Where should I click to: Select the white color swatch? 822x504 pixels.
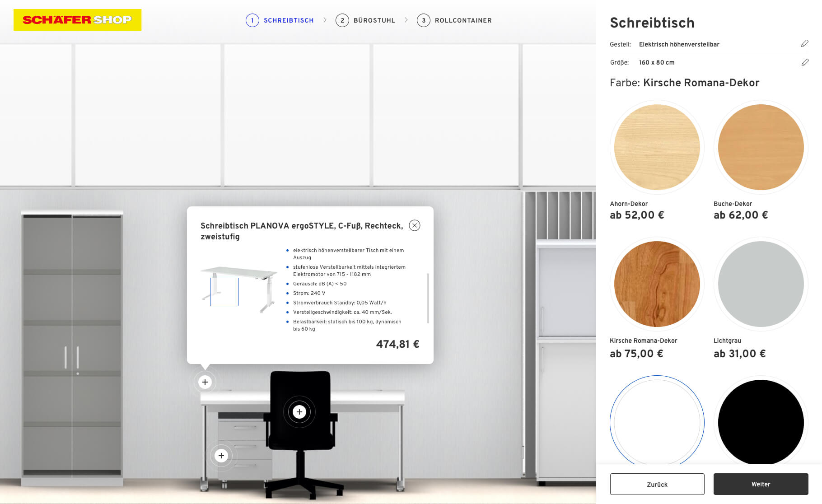click(657, 422)
